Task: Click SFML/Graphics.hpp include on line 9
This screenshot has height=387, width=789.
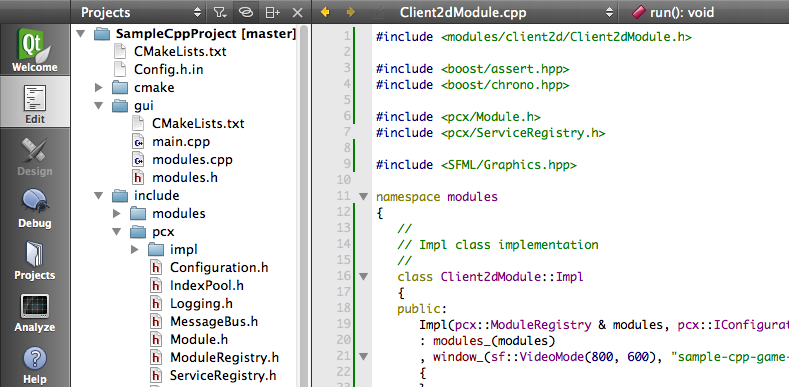Action: [509, 165]
